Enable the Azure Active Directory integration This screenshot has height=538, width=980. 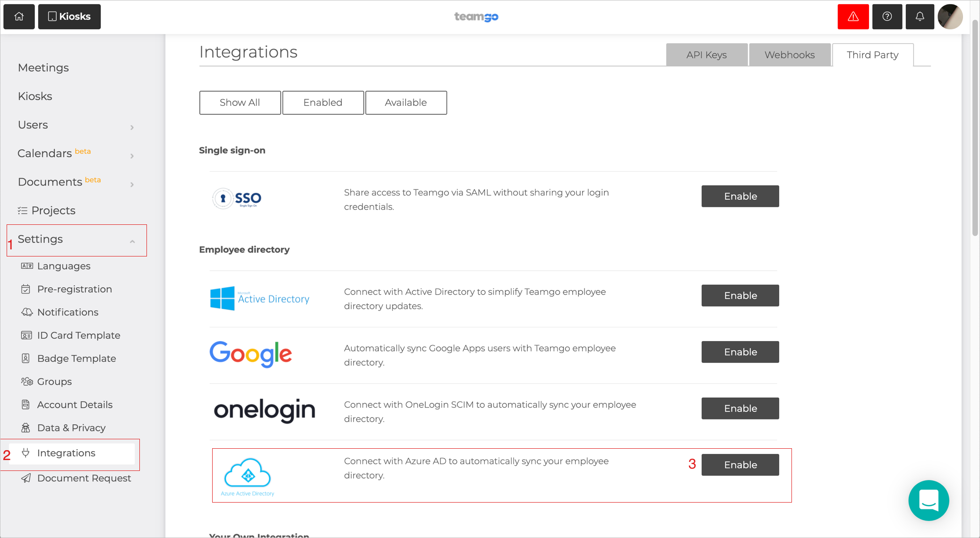pyautogui.click(x=740, y=464)
